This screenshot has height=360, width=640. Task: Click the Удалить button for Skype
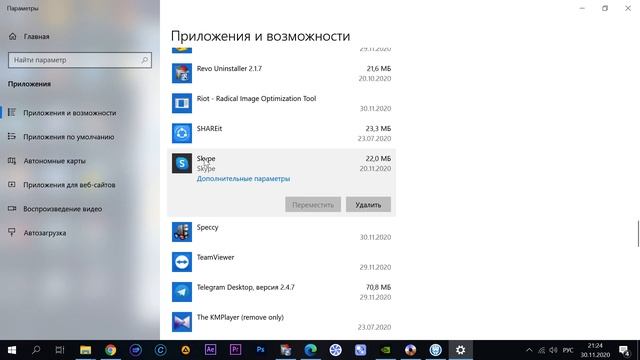pos(368,204)
